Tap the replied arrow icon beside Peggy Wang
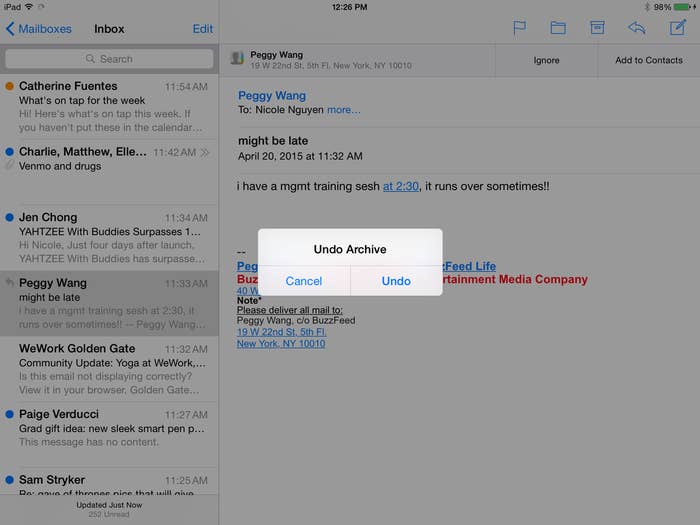The height and width of the screenshot is (525, 700). 9,282
